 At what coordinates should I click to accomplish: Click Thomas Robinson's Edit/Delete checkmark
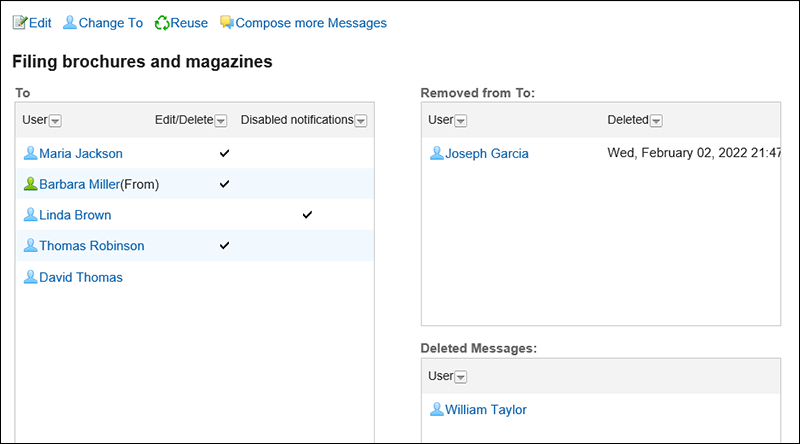coord(224,245)
